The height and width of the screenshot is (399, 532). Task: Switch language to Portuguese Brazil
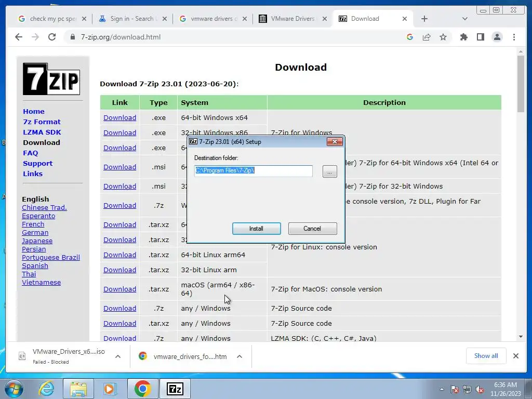[51, 258]
